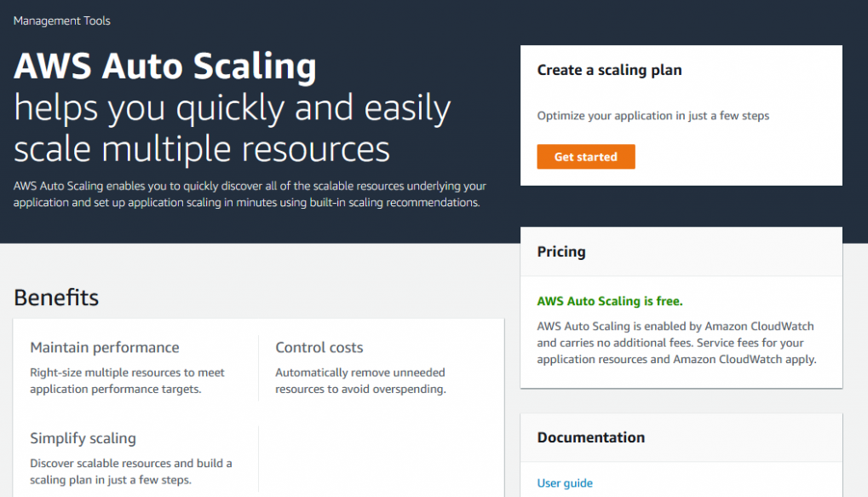The image size is (868, 497).
Task: Click the Maintain performance benefit title
Action: 105,348
